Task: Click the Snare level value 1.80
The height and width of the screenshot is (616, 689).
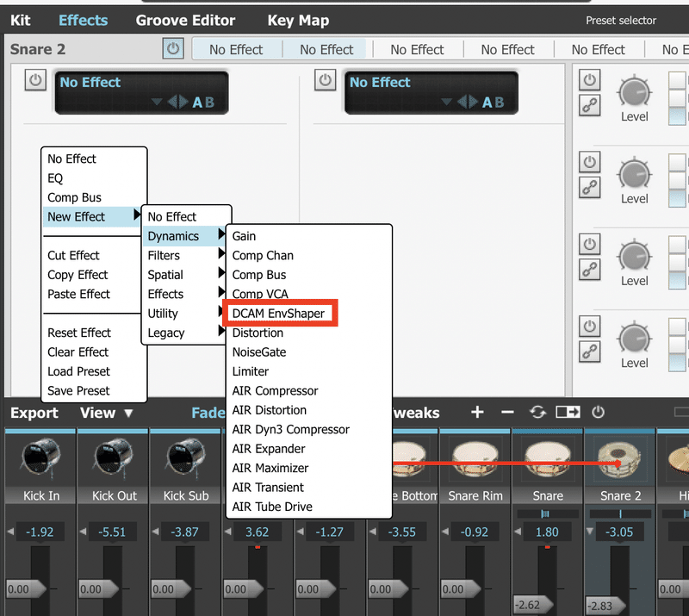Action: [547, 532]
